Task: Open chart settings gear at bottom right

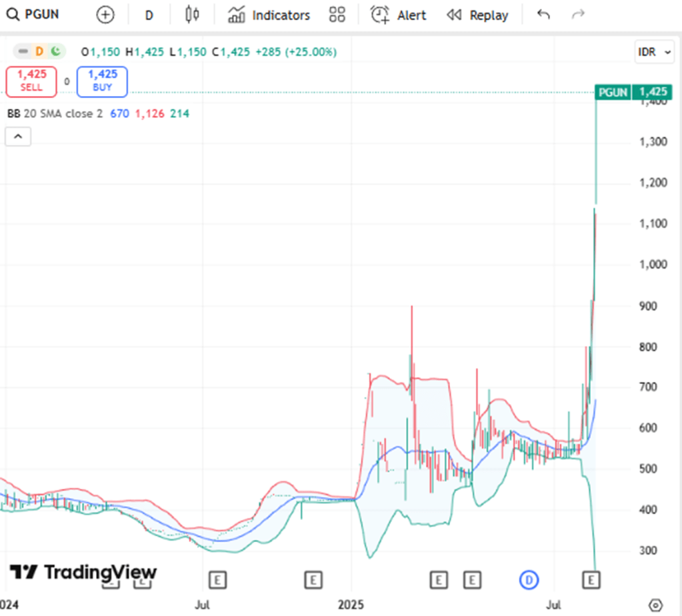Action: 655,603
